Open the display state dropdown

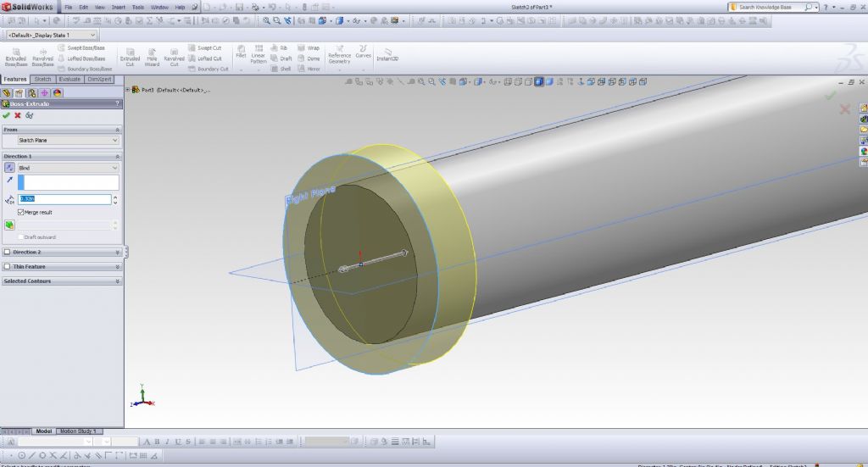point(52,35)
